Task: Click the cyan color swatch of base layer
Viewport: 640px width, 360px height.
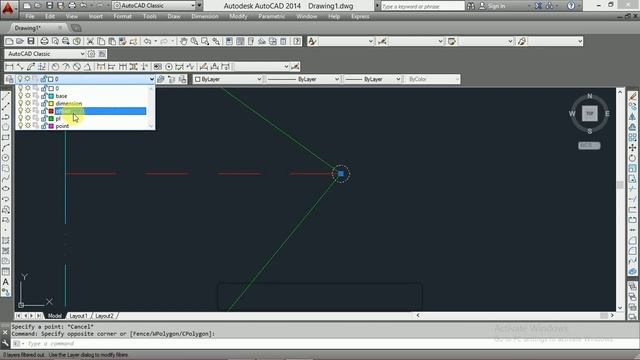Action: 51,96
